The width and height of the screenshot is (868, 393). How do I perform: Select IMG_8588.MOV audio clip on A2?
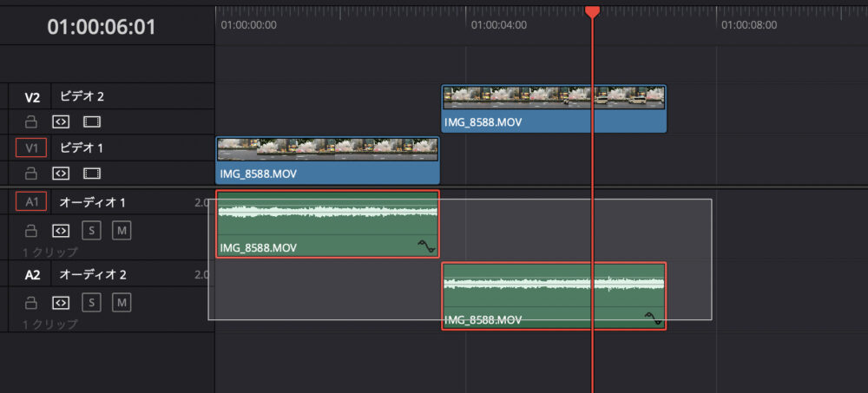[554, 296]
